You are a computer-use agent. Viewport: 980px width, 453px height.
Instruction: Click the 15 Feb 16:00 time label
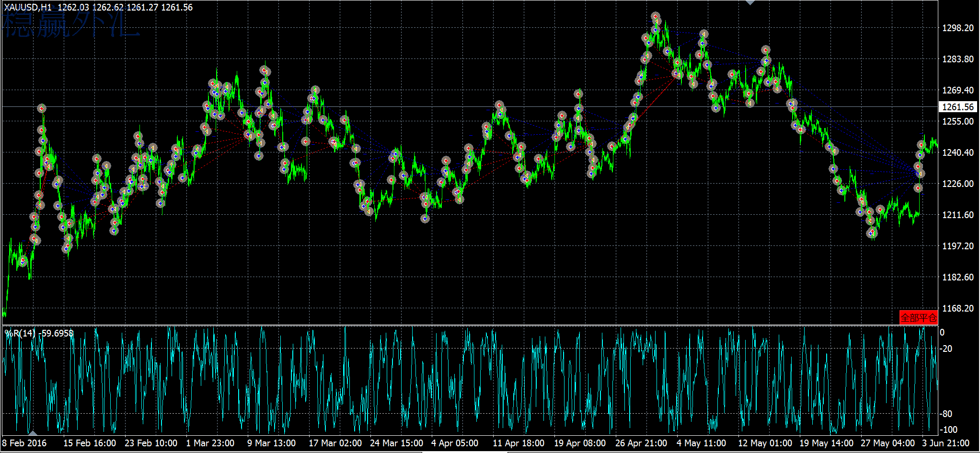90,443
